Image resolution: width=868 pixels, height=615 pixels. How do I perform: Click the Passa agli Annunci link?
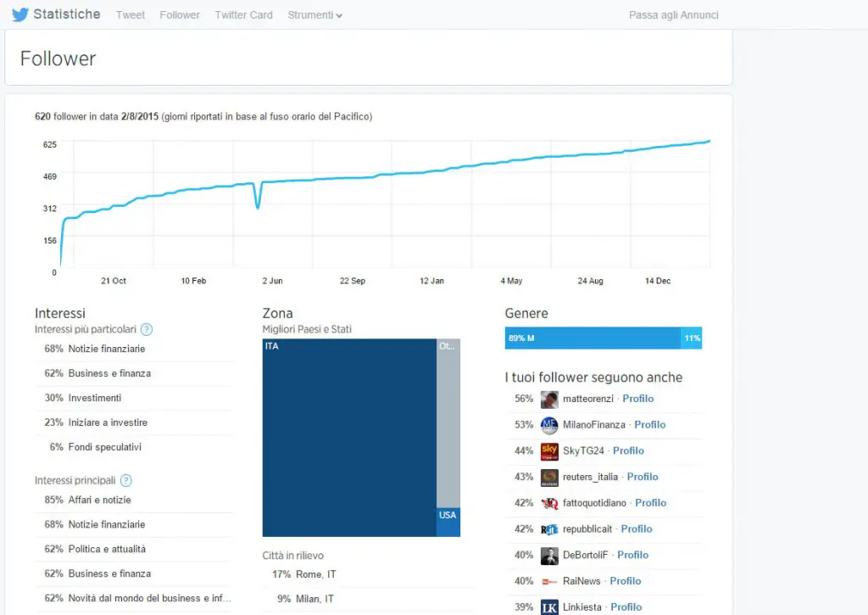coord(673,15)
